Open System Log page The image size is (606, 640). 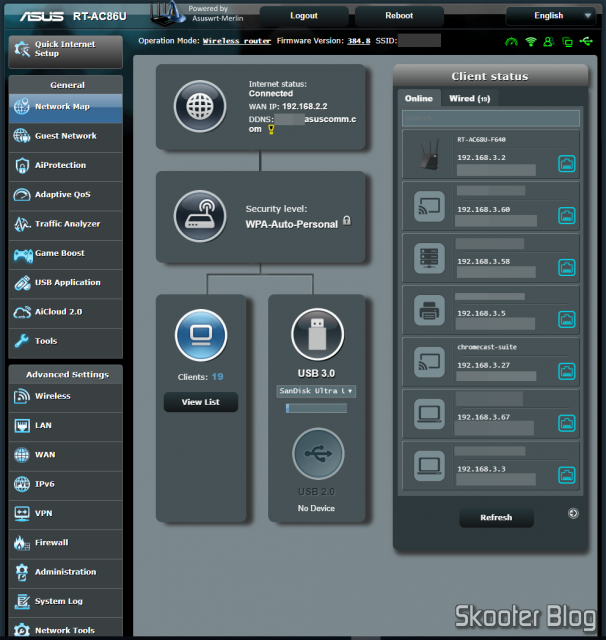tap(66, 602)
